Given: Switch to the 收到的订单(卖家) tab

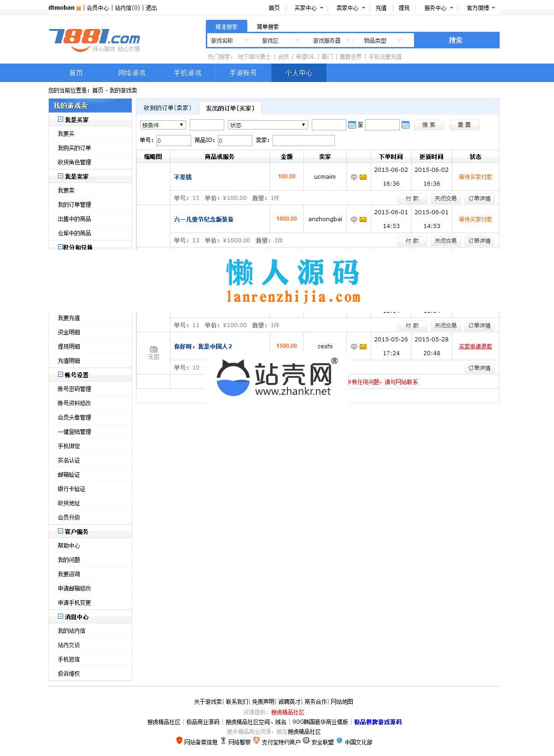Looking at the screenshot, I should pos(167,108).
